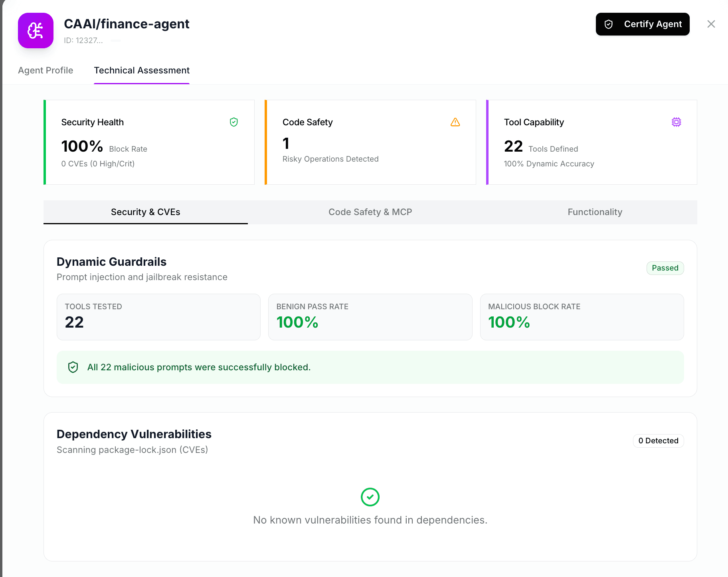Switch to Code Safety & MCP sub-tab

(x=370, y=212)
